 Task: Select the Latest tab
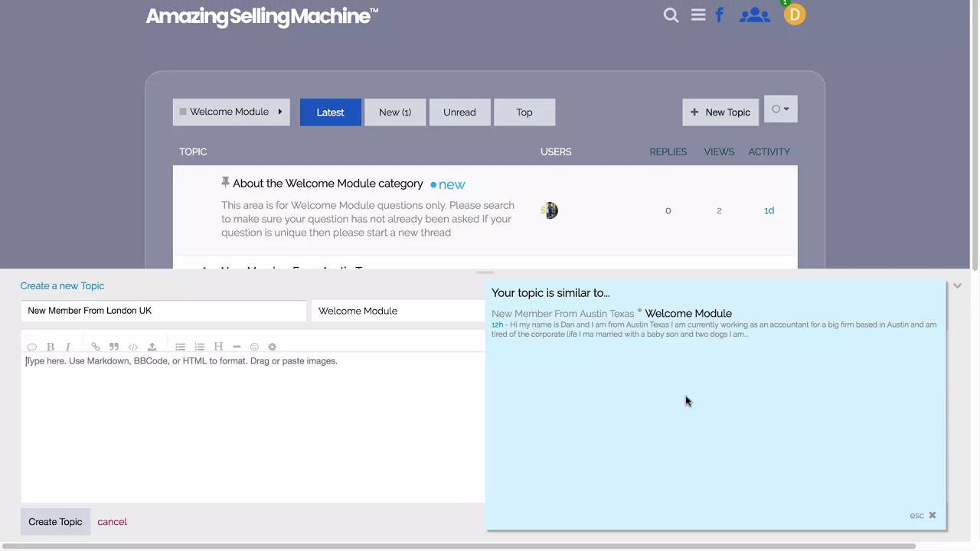tap(331, 112)
